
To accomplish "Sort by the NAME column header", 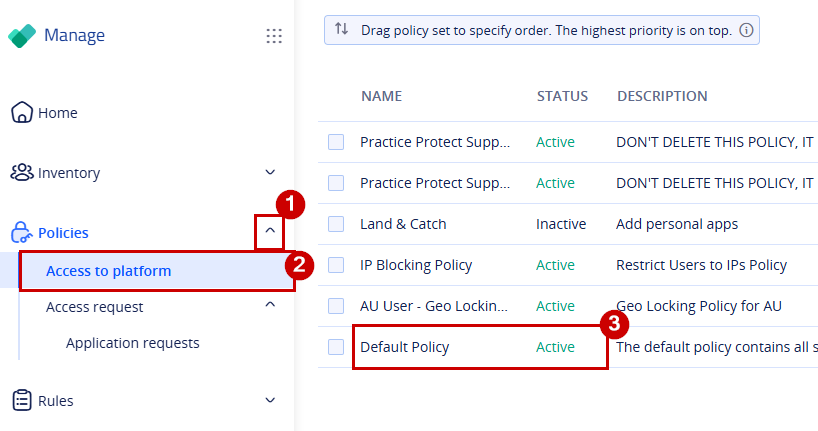I will point(381,96).
